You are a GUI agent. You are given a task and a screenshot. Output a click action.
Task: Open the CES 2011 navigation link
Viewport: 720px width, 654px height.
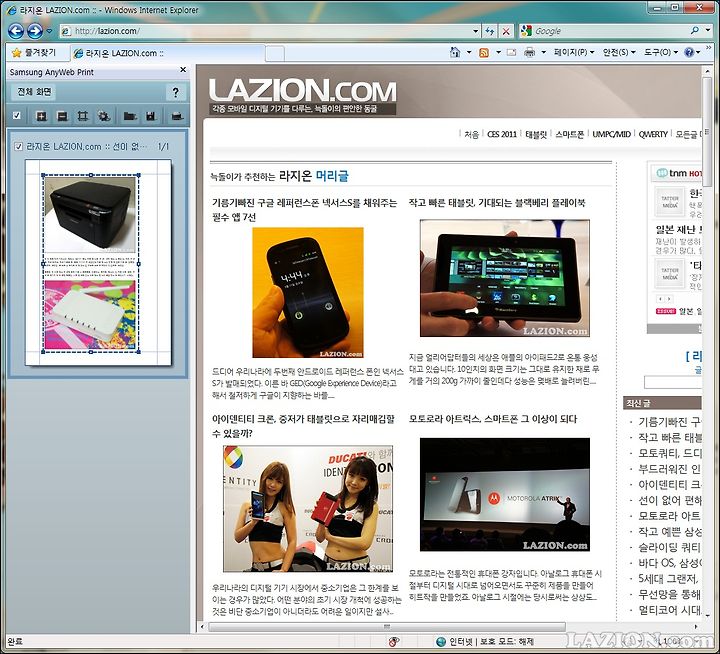502,134
